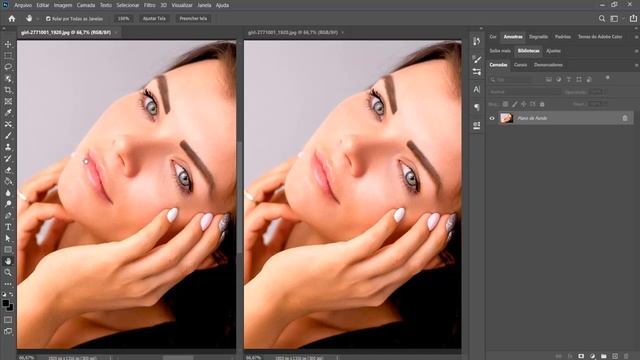This screenshot has height=360, width=640.
Task: Select the Pen tool
Action: point(8,216)
